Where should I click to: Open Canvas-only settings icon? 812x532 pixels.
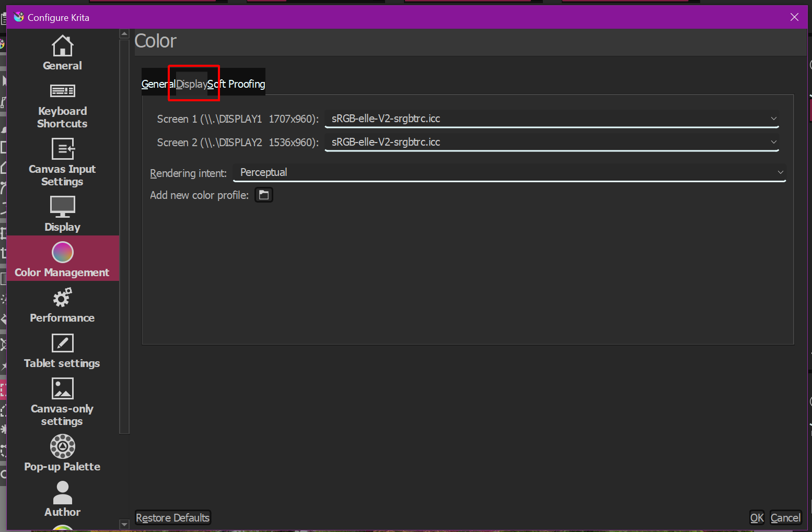[x=63, y=388]
